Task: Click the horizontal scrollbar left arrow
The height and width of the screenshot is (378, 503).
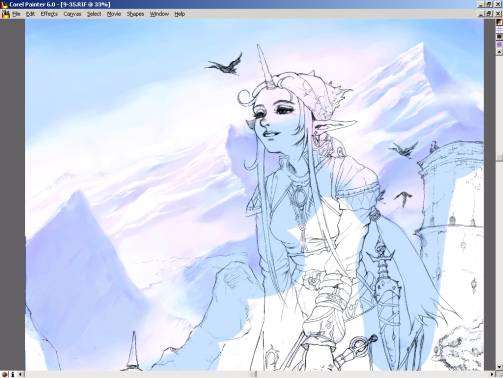Action: tap(21, 374)
